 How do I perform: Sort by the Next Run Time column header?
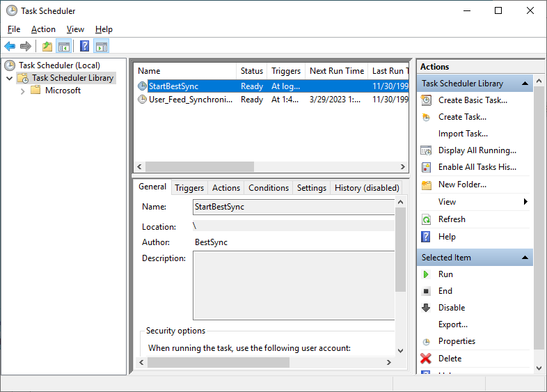[x=337, y=71]
